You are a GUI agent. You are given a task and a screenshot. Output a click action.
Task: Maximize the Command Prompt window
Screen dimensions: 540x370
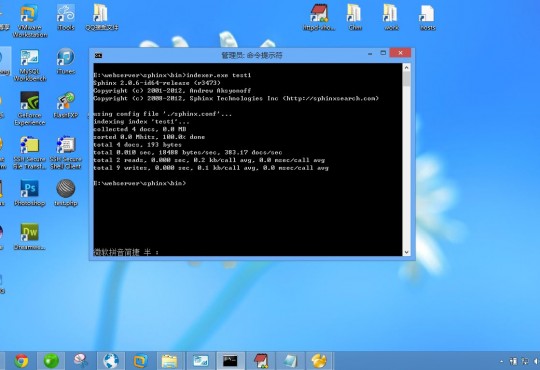click(x=383, y=53)
